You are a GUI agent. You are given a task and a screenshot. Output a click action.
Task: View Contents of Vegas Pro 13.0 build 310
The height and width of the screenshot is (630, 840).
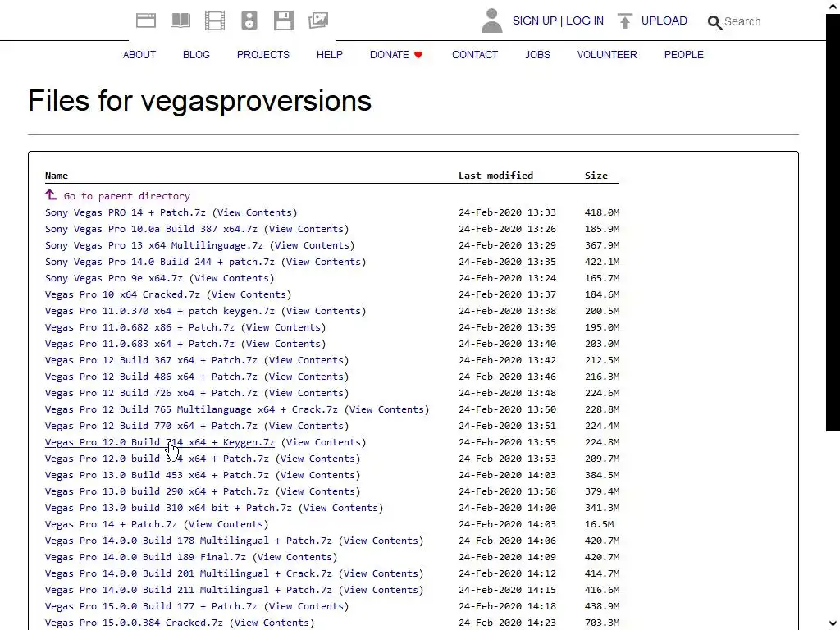point(340,508)
